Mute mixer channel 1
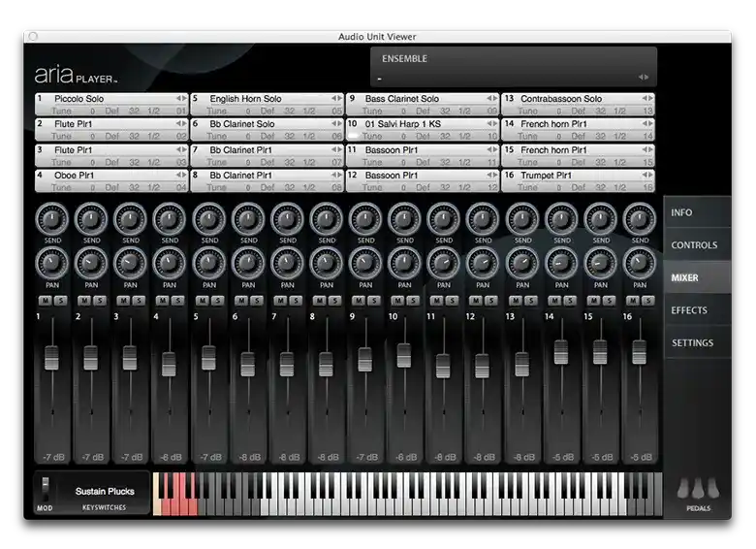Viewport: 756px width, 549px height. point(46,301)
